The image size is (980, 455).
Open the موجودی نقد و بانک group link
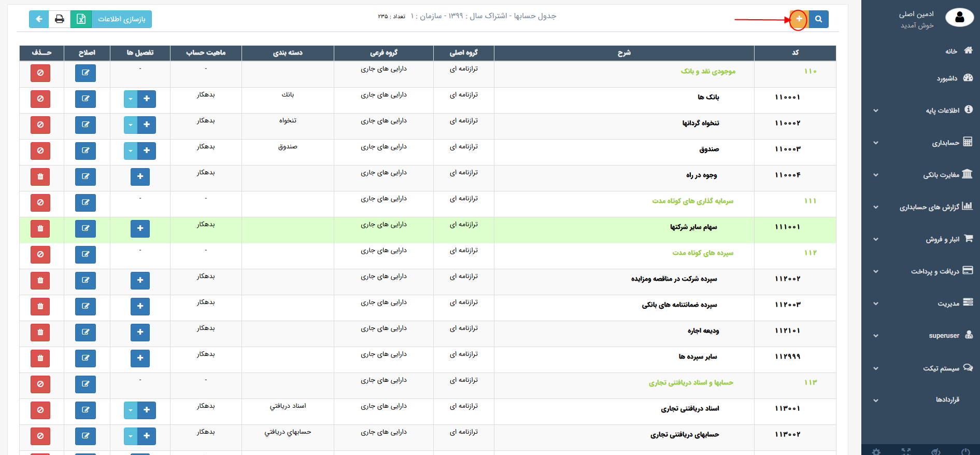click(x=708, y=71)
